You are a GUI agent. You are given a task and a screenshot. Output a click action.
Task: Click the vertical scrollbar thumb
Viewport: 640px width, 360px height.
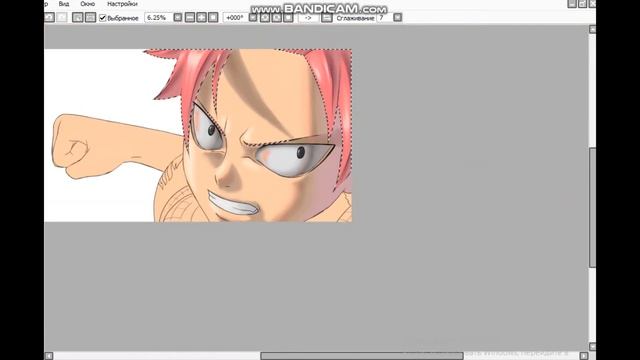coord(592,208)
